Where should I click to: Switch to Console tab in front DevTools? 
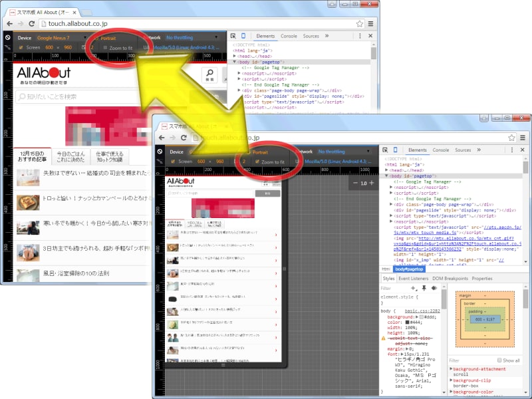click(440, 150)
